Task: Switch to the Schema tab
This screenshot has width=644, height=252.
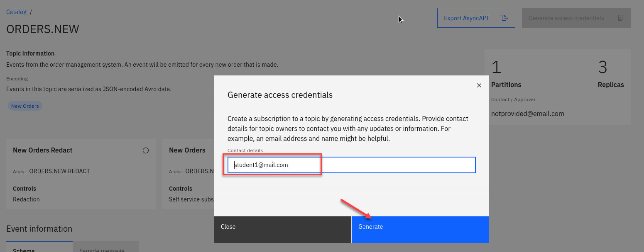Action: pyautogui.click(x=24, y=250)
